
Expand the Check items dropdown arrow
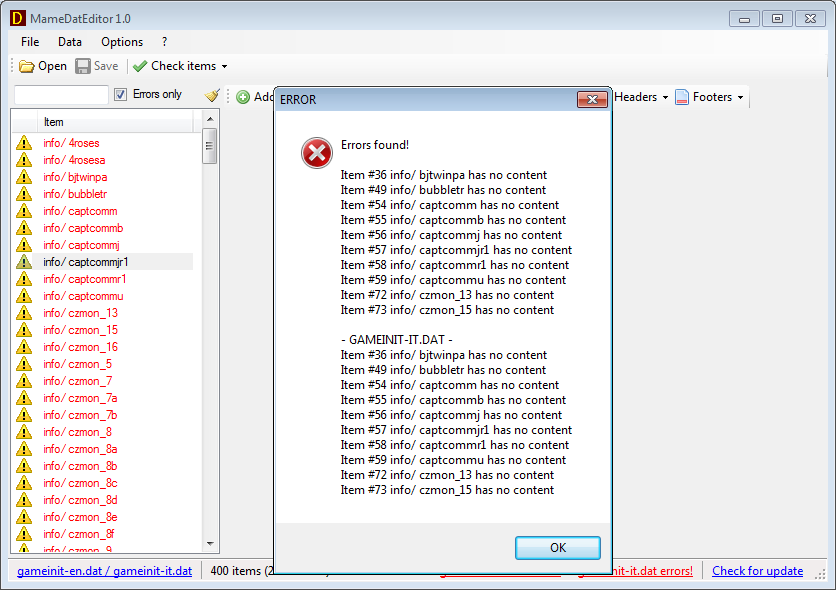224,67
